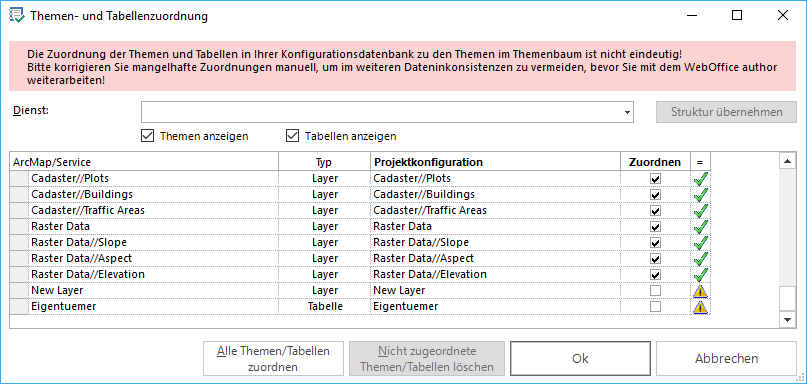Click Alle Themen/Tabellen zuordnen button

coord(273,359)
